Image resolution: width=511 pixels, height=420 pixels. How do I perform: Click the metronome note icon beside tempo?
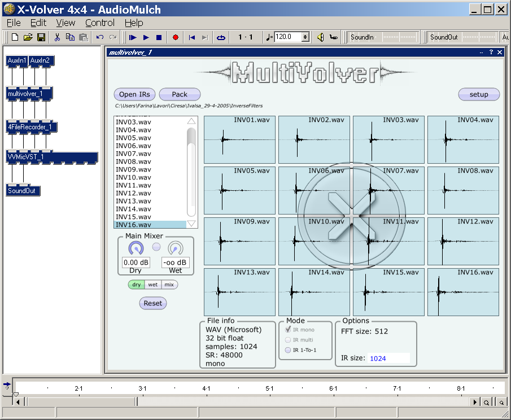(269, 37)
